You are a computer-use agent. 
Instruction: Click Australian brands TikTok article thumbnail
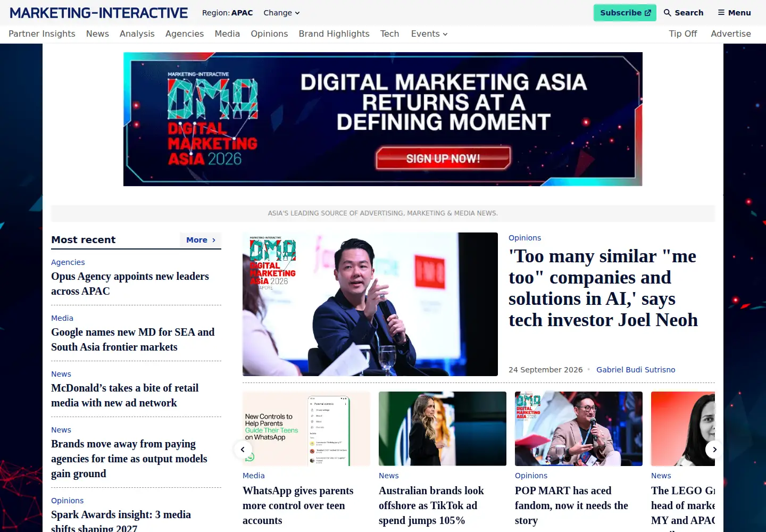coord(443,429)
